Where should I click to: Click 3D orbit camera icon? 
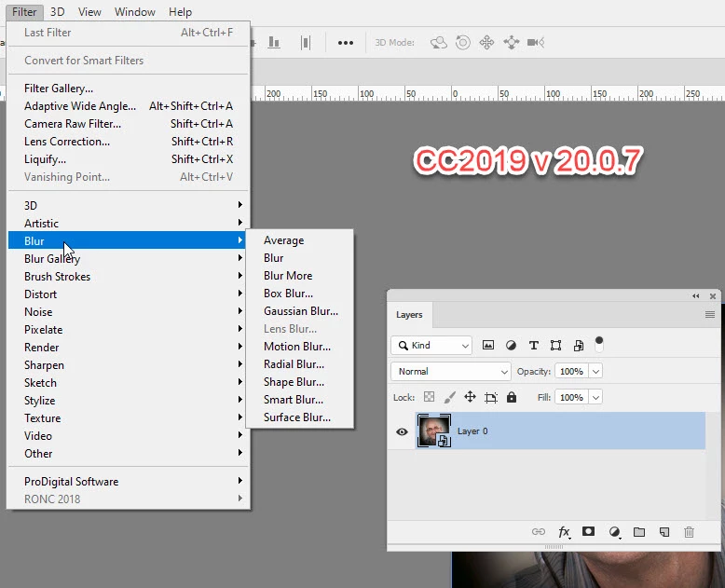[438, 43]
